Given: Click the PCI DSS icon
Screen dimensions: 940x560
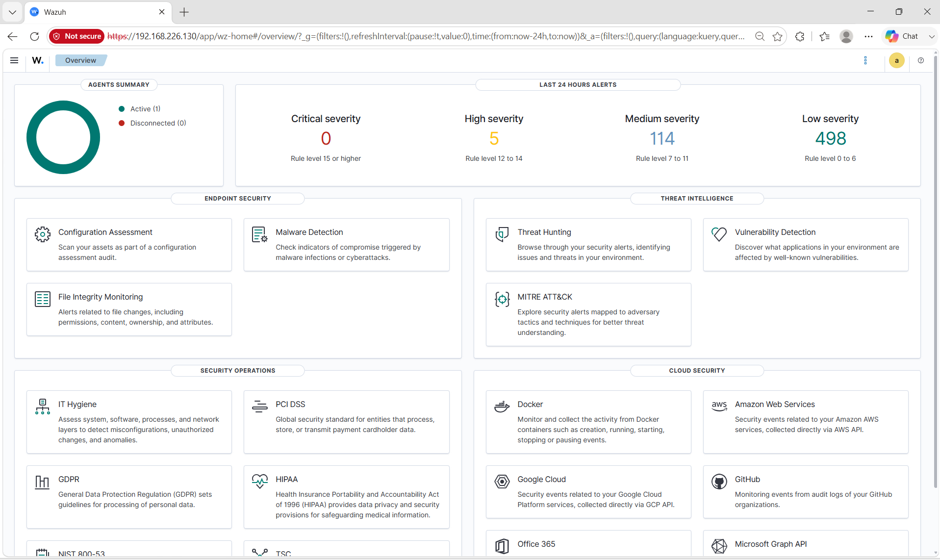Looking at the screenshot, I should coord(260,407).
